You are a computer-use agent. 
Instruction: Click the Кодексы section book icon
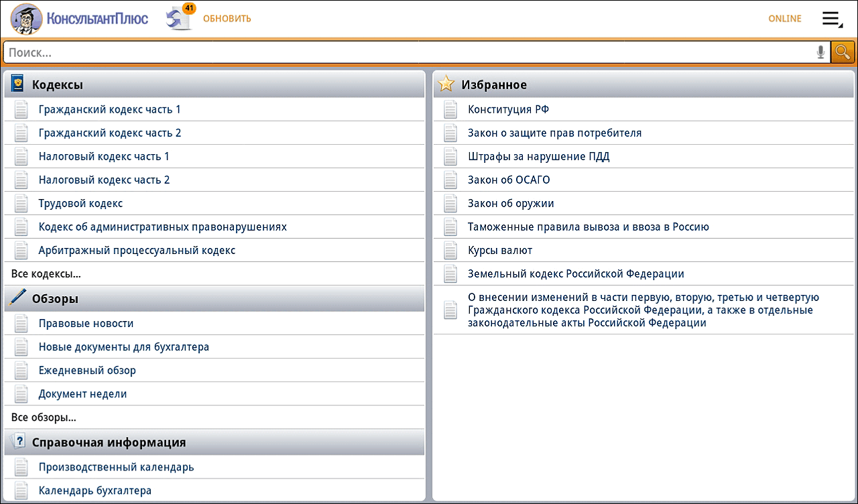pyautogui.click(x=17, y=84)
